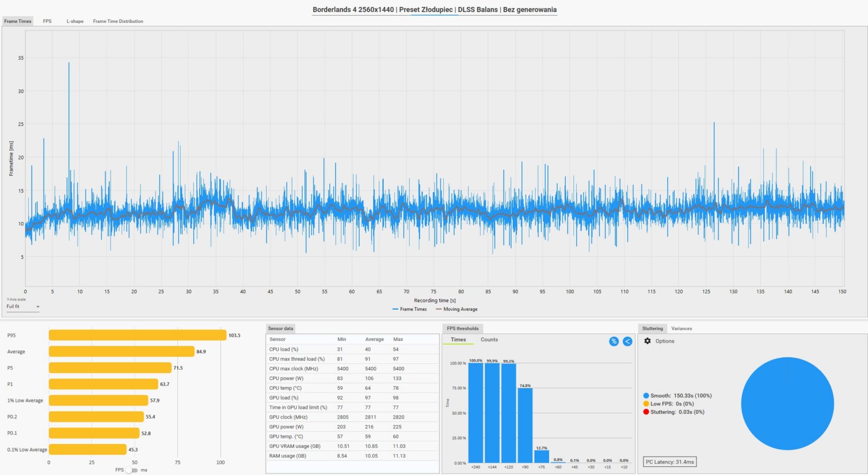Click the PC Latency 31.4ms box

click(669, 462)
